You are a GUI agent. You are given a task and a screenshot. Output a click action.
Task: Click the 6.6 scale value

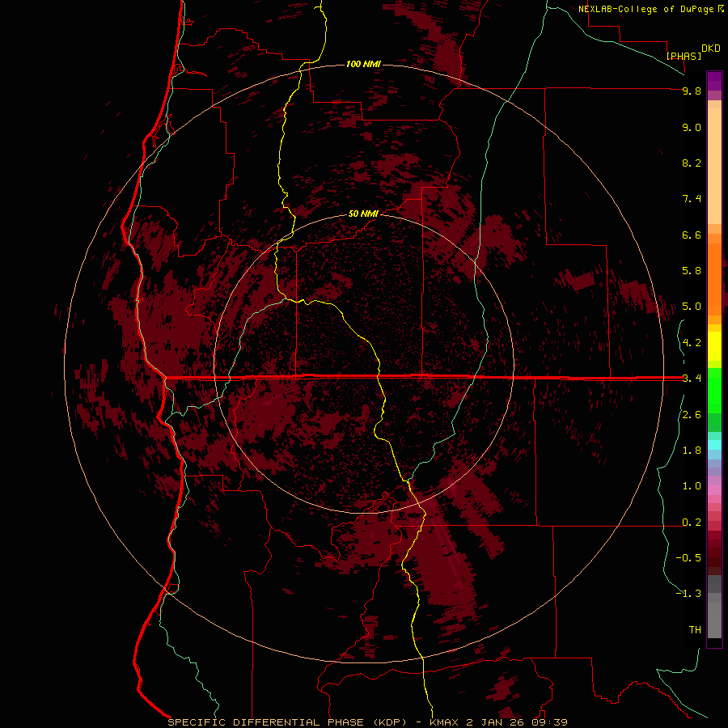[x=692, y=235]
